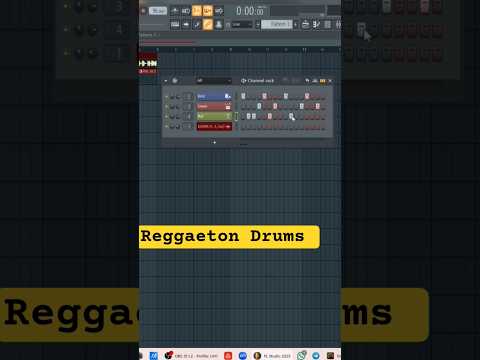Toggle the metronome icon in the top toolbar

click(175, 11)
